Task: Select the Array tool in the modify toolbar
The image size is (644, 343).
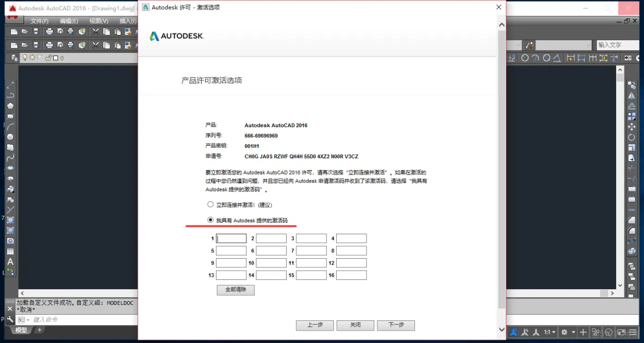Action: point(632,116)
